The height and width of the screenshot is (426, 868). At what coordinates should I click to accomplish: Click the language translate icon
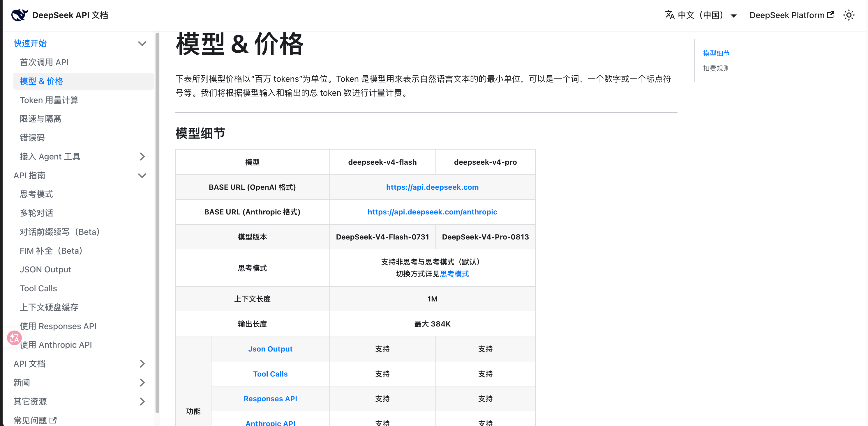670,15
